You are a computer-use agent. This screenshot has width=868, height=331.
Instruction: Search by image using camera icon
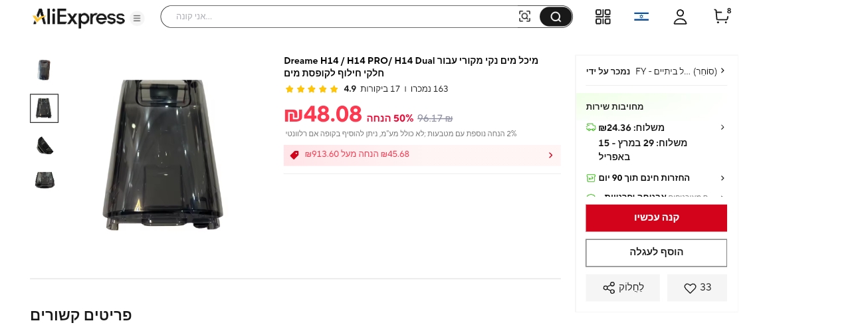[x=524, y=17]
